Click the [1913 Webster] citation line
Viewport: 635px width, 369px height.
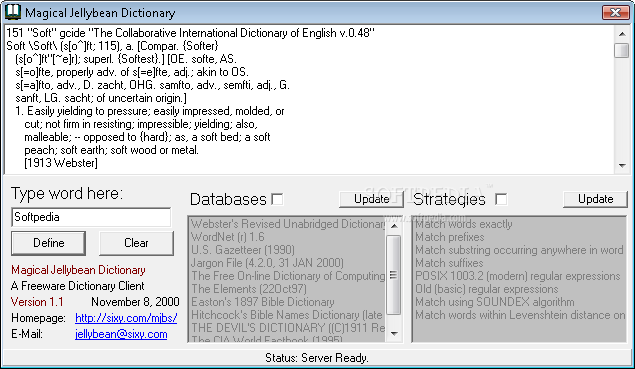click(61, 163)
